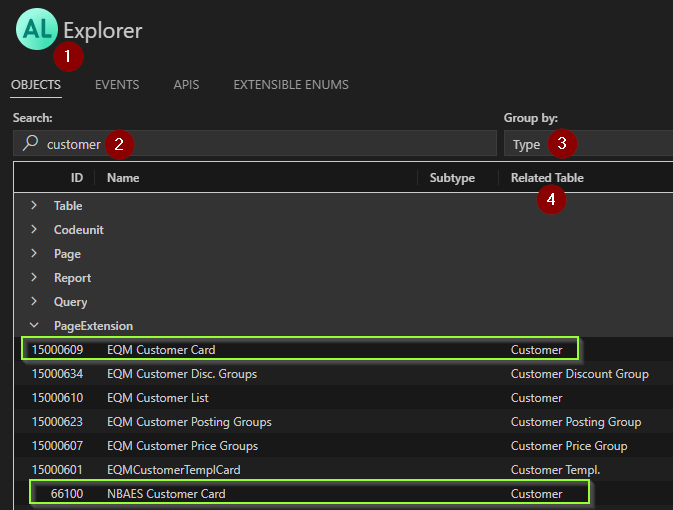Expand the Page group chevron
Screen dimensions: 673x510
pyautogui.click(x=34, y=254)
